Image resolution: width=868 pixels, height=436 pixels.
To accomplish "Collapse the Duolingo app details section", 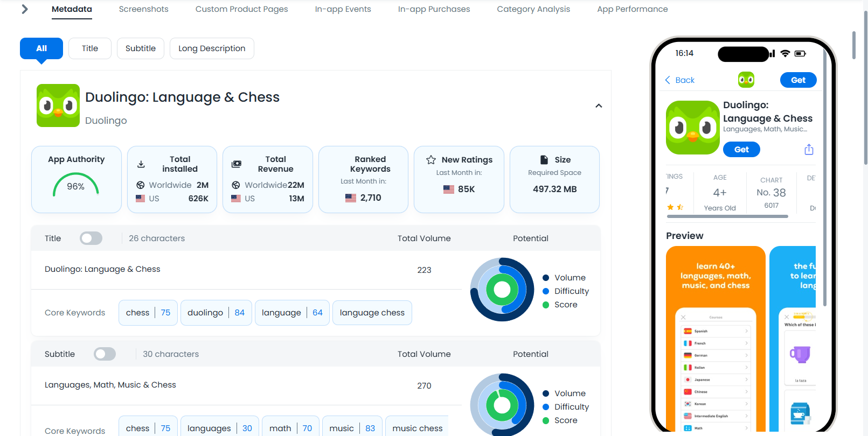I will click(x=599, y=106).
